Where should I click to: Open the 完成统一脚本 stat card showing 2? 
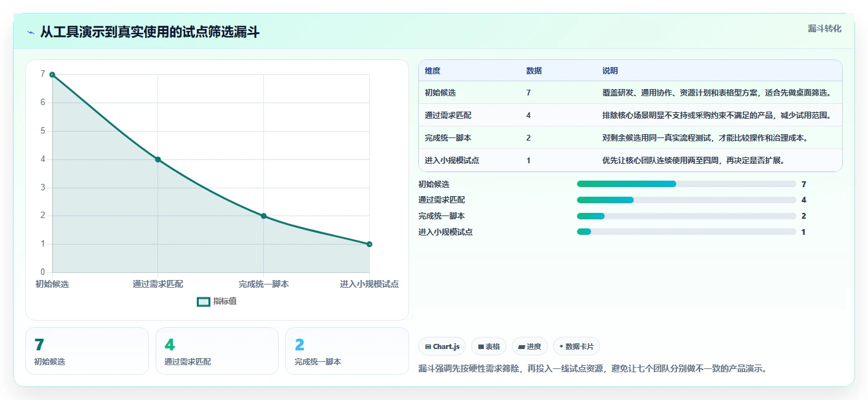(347, 351)
